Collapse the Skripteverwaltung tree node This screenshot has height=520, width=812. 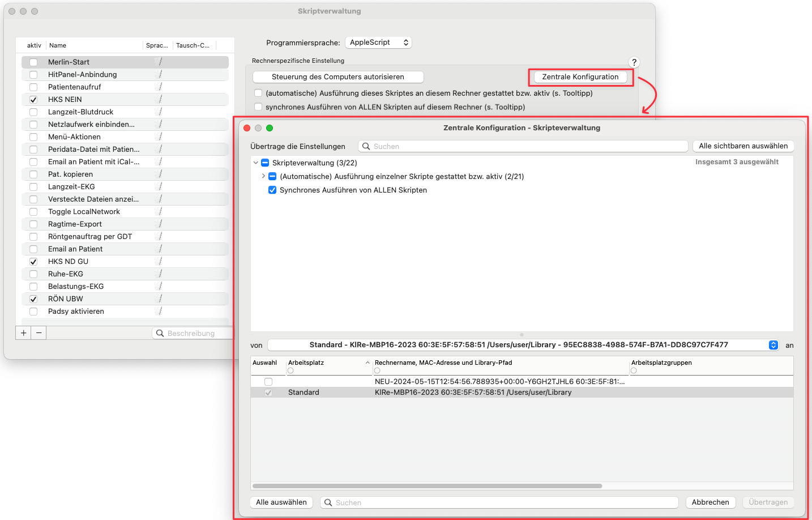point(256,163)
